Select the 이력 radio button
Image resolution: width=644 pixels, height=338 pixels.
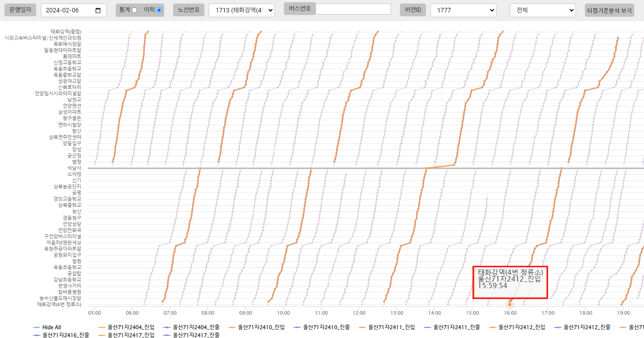coord(159,10)
